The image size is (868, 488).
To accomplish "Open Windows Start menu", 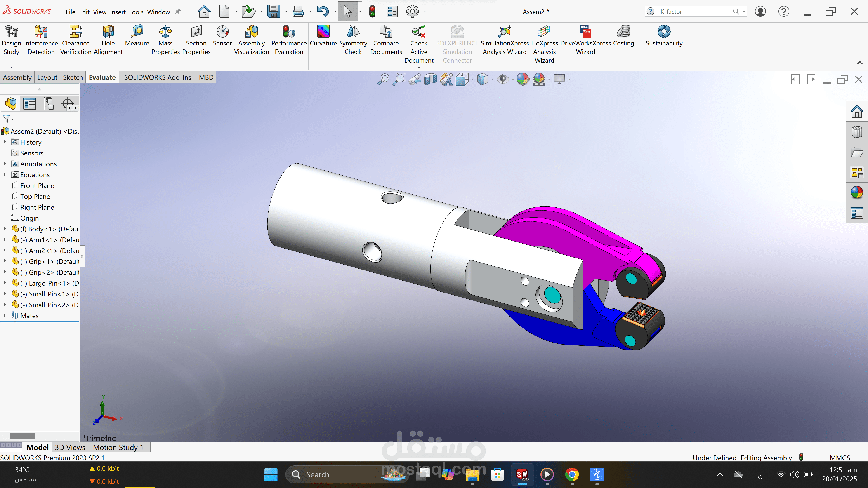I will tap(271, 474).
